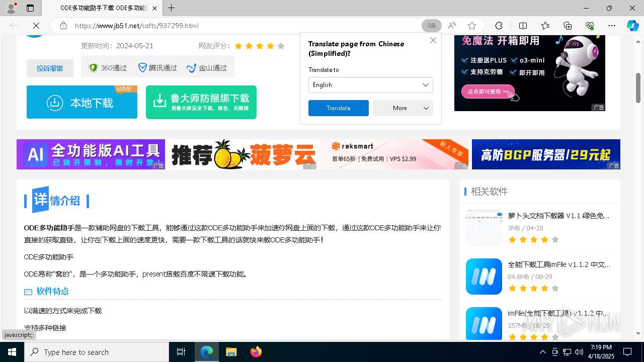
Task: Stop loading the page
Action: point(37,26)
